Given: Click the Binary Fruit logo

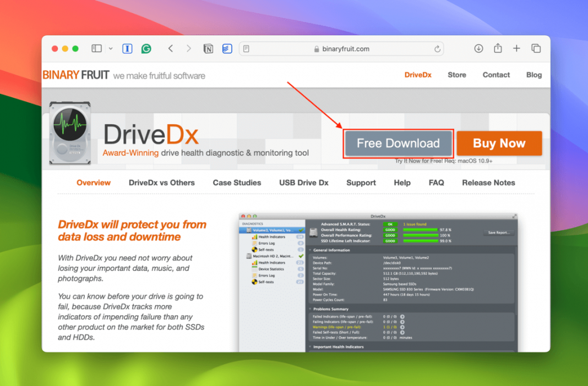Looking at the screenshot, I should [x=76, y=75].
